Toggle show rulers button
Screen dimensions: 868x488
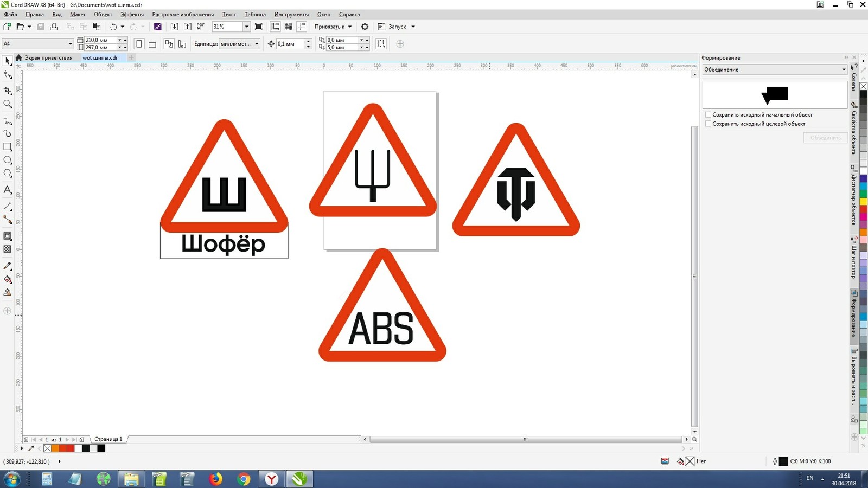pyautogui.click(x=276, y=27)
